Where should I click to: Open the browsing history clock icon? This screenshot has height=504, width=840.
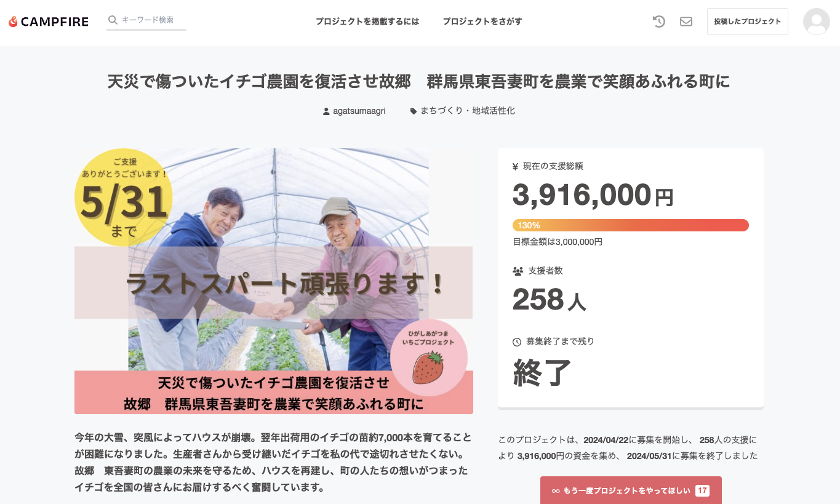(659, 22)
